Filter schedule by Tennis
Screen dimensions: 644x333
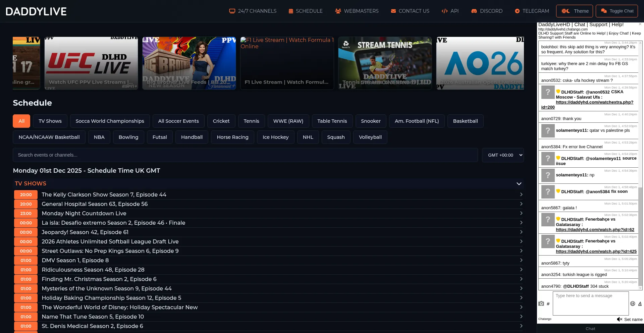point(251,121)
